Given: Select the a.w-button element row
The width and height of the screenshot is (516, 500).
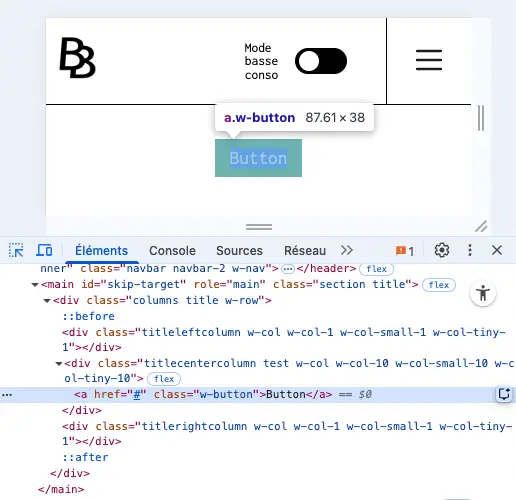Looking at the screenshot, I should (x=258, y=395).
